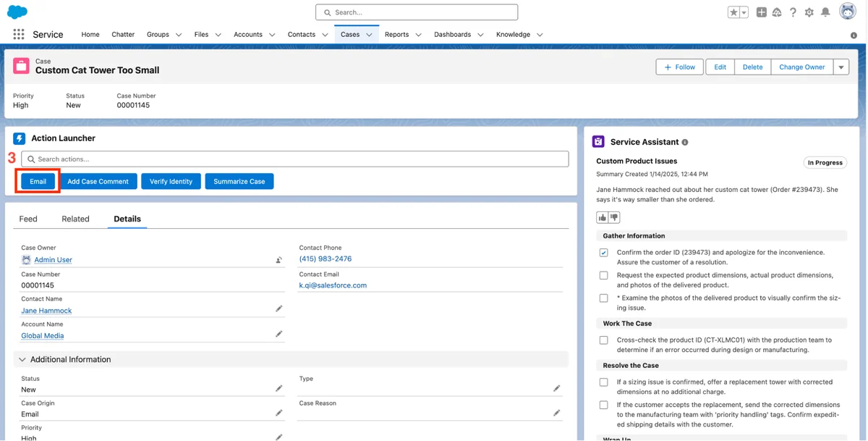Image resolution: width=868 pixels, height=441 pixels.
Task: Open Groups menu chevron
Action: click(x=179, y=35)
